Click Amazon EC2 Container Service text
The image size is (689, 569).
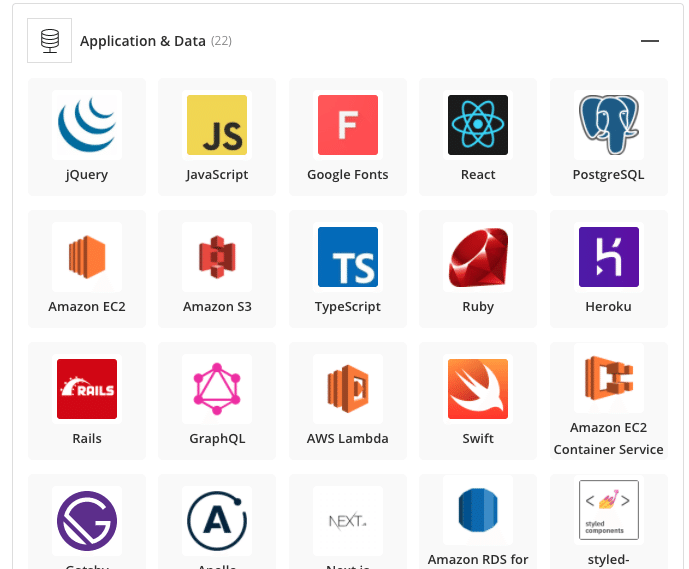pyautogui.click(x=609, y=439)
